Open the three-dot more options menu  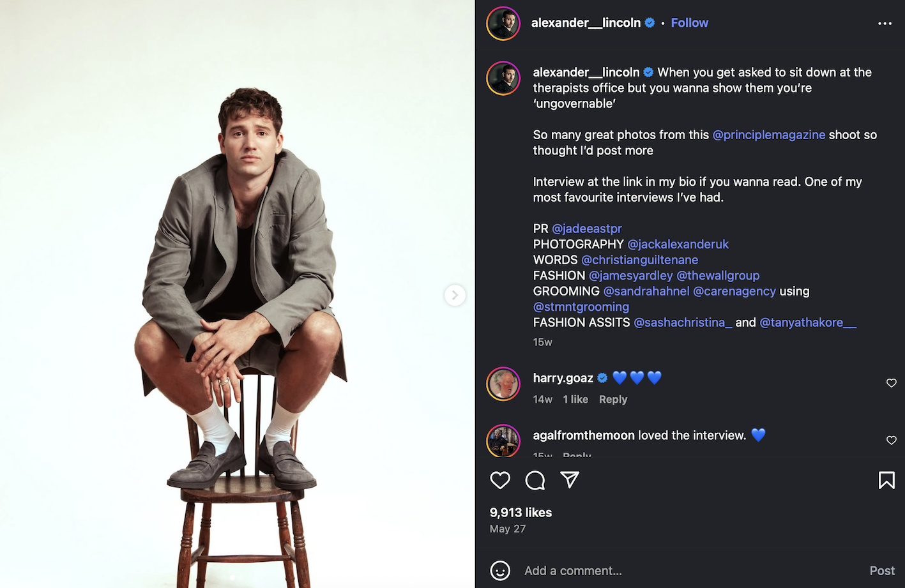(885, 24)
